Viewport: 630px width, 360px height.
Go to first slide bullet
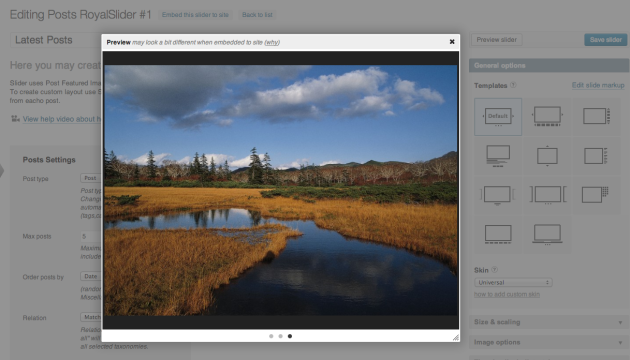[271, 336]
